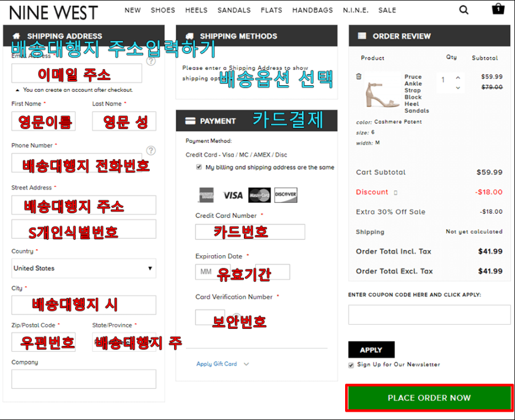Open the HEELS menu
This screenshot has width=515, height=420.
click(197, 10)
